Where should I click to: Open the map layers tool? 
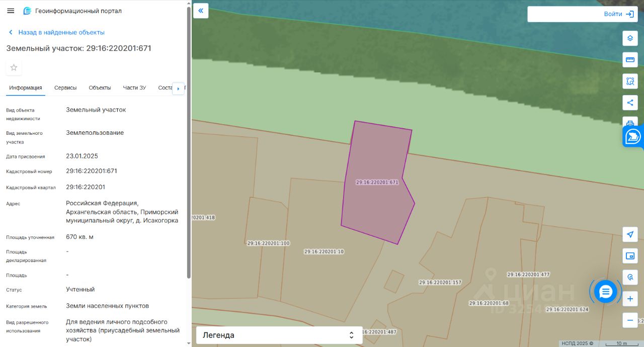(630, 38)
